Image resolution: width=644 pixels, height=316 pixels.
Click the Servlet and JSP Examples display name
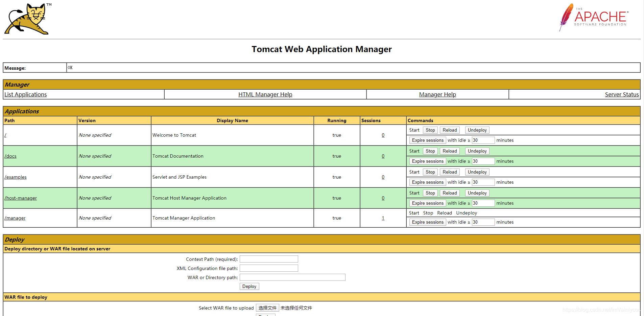coord(180,177)
